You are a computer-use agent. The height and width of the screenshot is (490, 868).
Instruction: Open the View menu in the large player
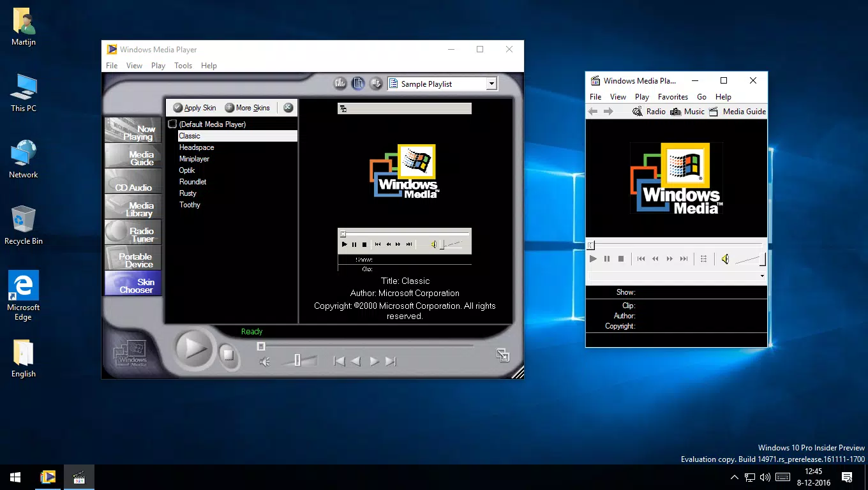pos(134,66)
